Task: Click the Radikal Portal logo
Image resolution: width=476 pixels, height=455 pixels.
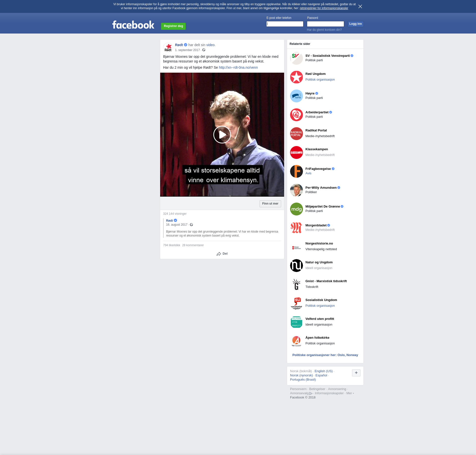Action: (x=297, y=134)
